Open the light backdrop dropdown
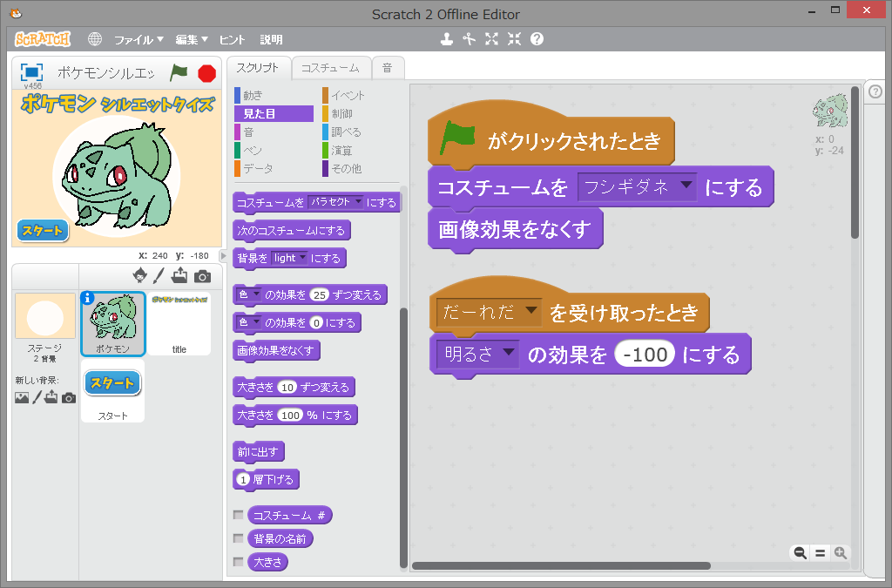The image size is (892, 588). 289,258
